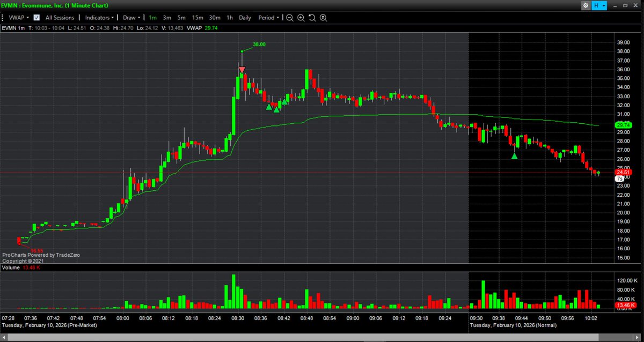The height and width of the screenshot is (342, 644).
Task: Switch to the Daily timeframe
Action: (245, 18)
